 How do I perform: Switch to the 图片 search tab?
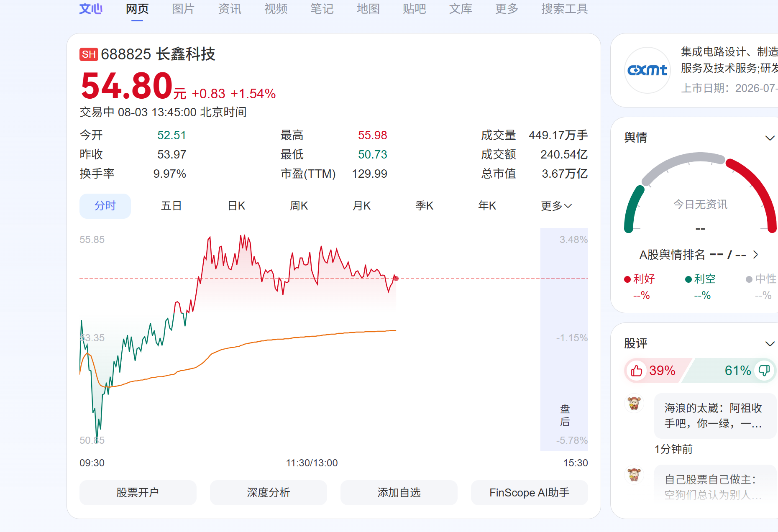click(x=183, y=9)
